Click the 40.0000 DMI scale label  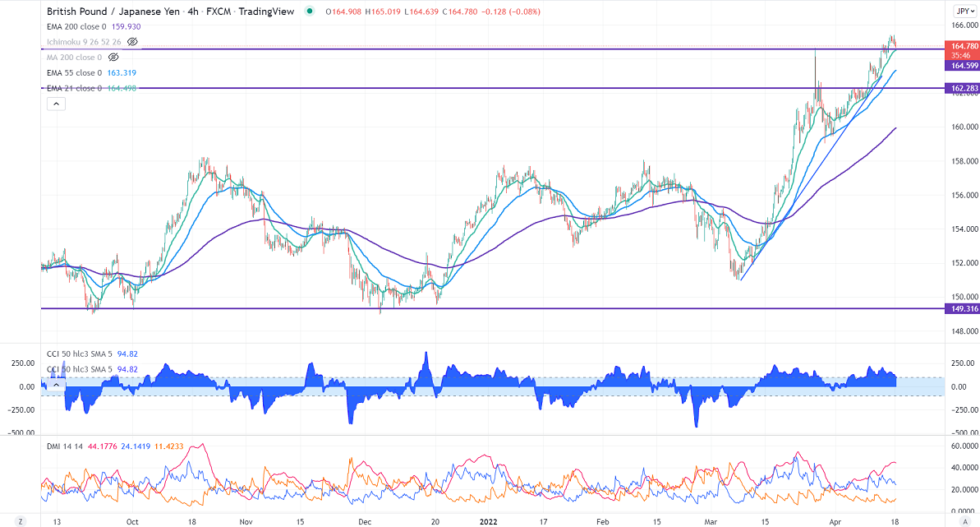(x=964, y=468)
